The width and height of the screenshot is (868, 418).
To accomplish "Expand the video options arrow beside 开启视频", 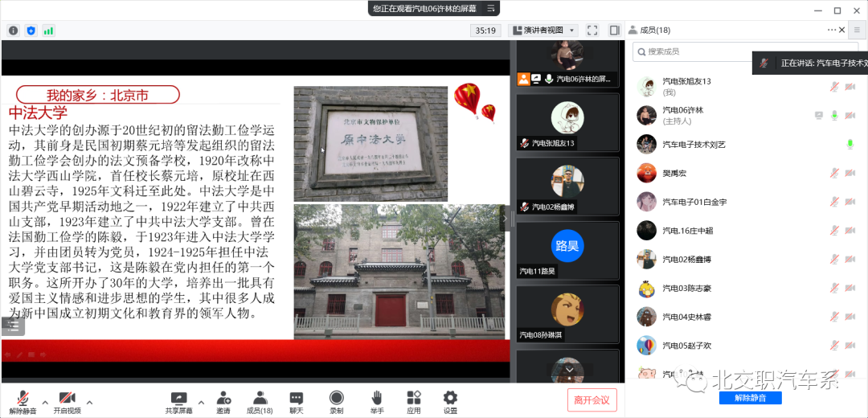I will coord(89,402).
